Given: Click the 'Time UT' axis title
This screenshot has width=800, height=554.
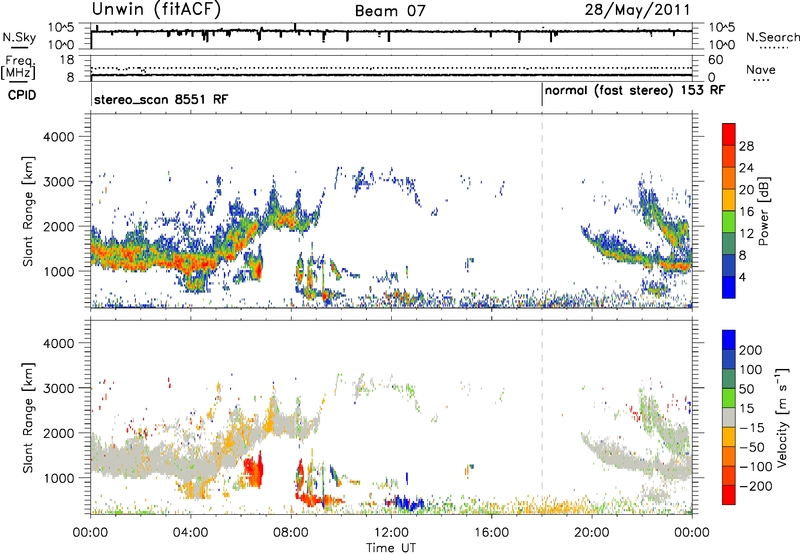Looking at the screenshot, I should (391, 548).
